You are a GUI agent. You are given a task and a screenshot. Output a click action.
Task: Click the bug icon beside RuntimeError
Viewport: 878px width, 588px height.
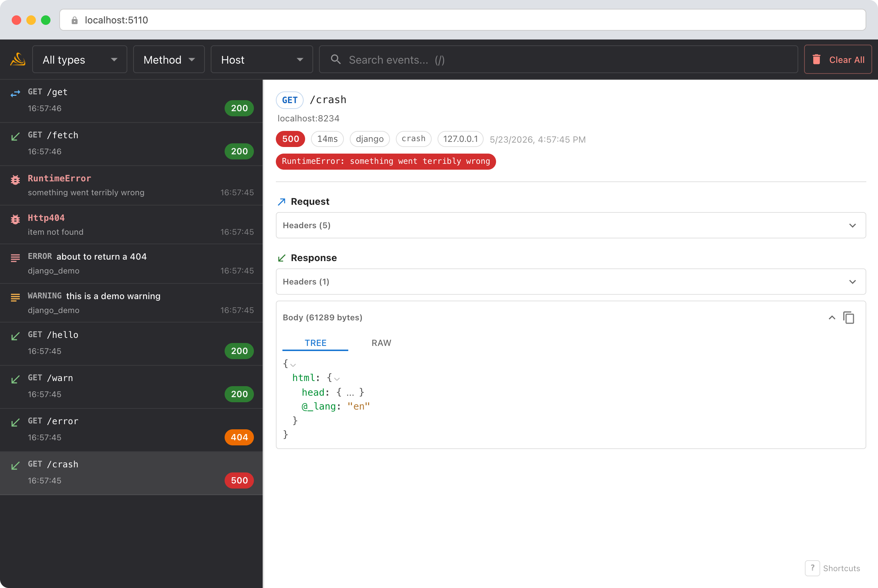pyautogui.click(x=15, y=180)
